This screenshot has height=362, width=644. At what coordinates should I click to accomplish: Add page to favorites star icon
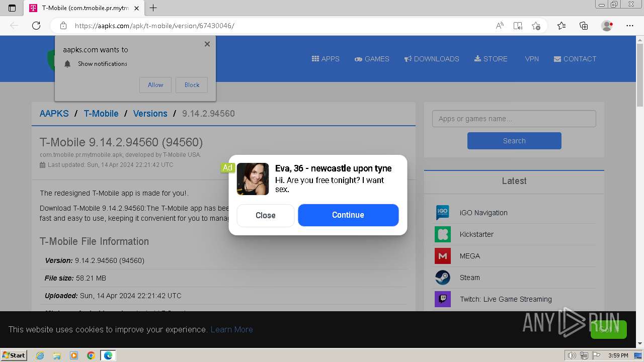(536, 26)
